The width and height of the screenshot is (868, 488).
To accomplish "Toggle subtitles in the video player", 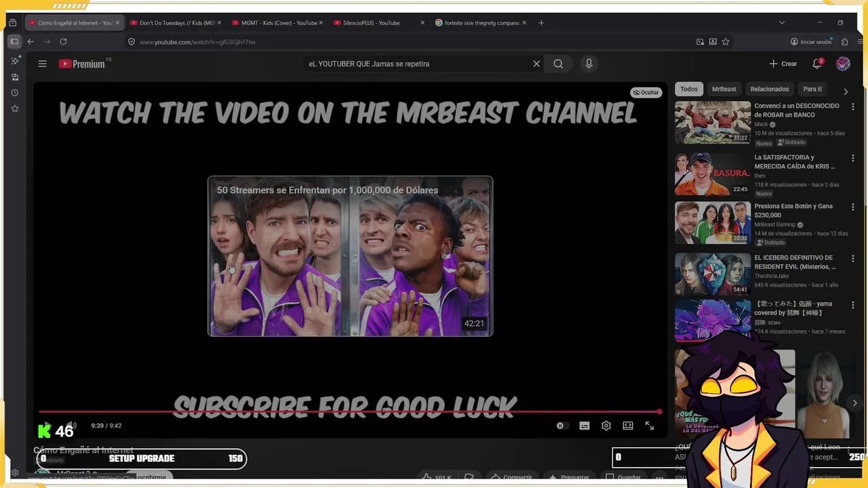I will click(x=585, y=426).
